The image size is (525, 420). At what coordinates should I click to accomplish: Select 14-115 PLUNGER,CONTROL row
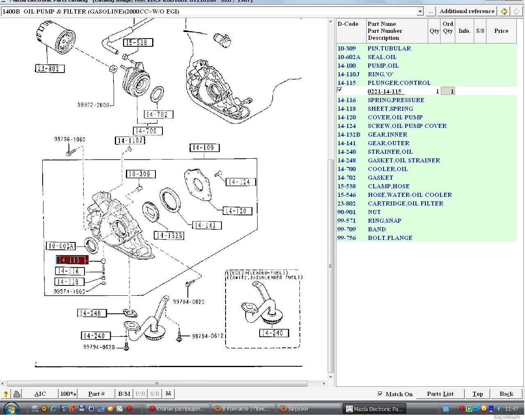click(427, 83)
